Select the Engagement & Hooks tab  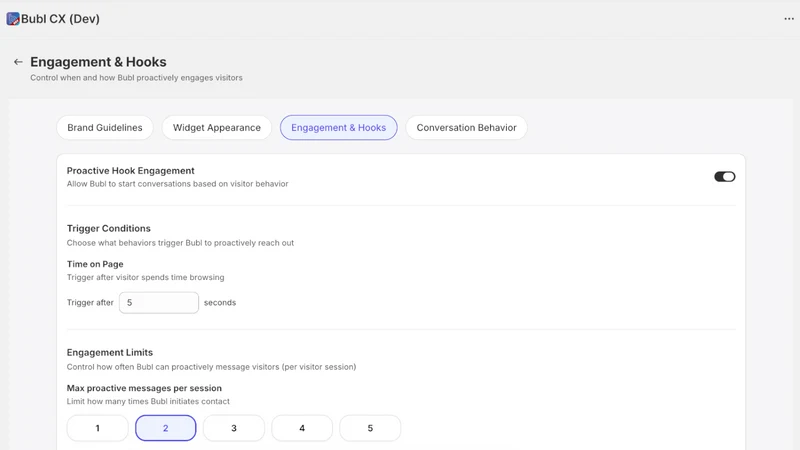point(338,128)
